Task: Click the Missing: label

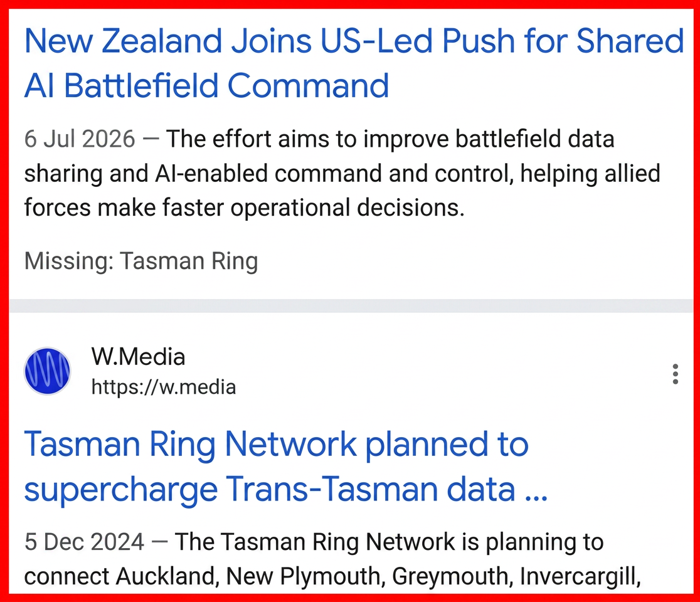Action: coord(69,261)
